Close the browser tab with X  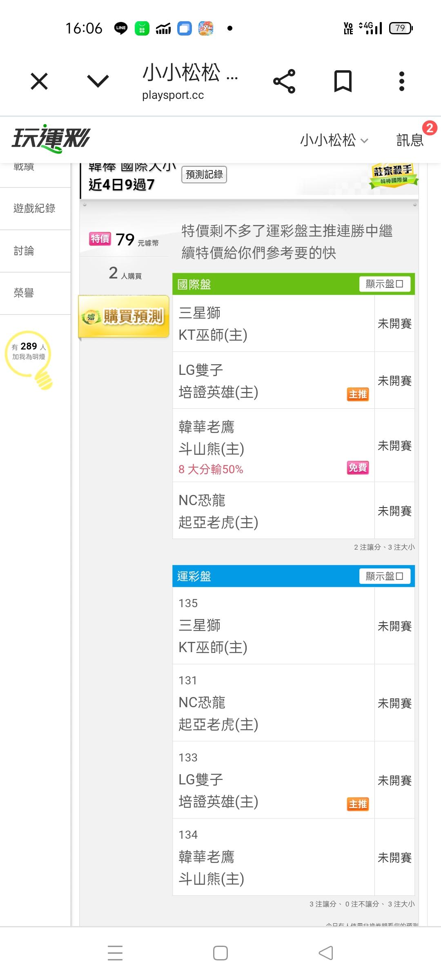click(39, 81)
